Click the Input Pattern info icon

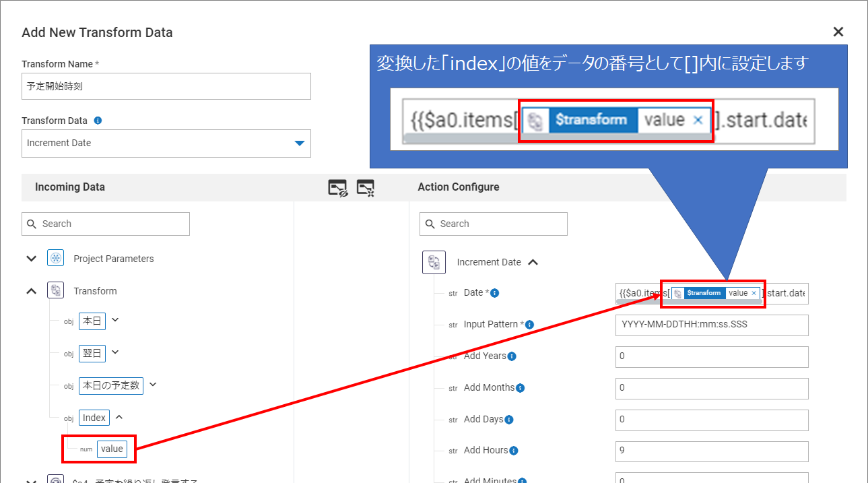click(x=529, y=325)
